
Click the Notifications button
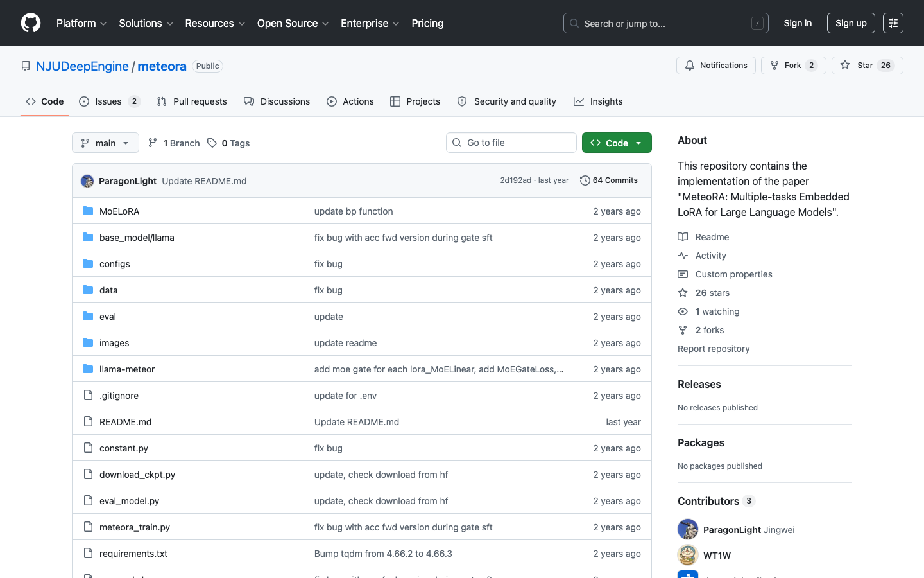point(716,66)
